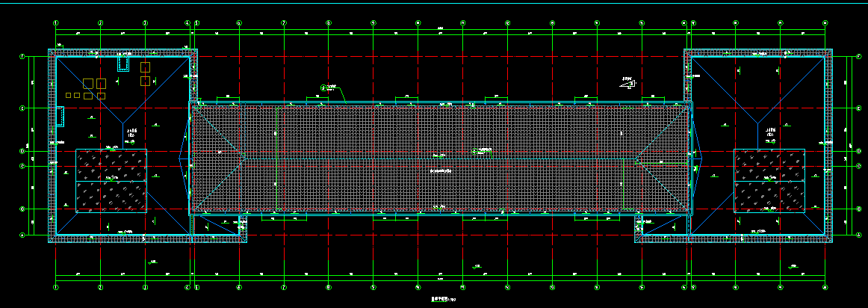
Task: Click the pointed projection at the central roof's left end
Action: [184, 157]
